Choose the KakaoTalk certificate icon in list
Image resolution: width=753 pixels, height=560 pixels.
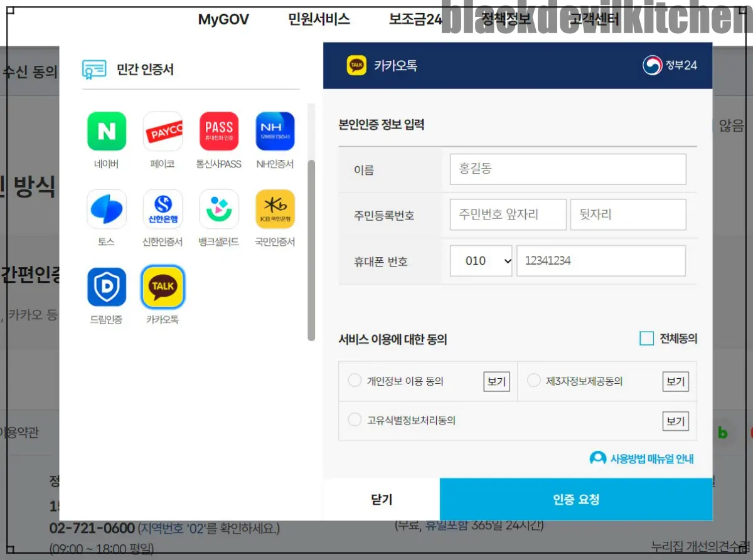[x=163, y=287]
